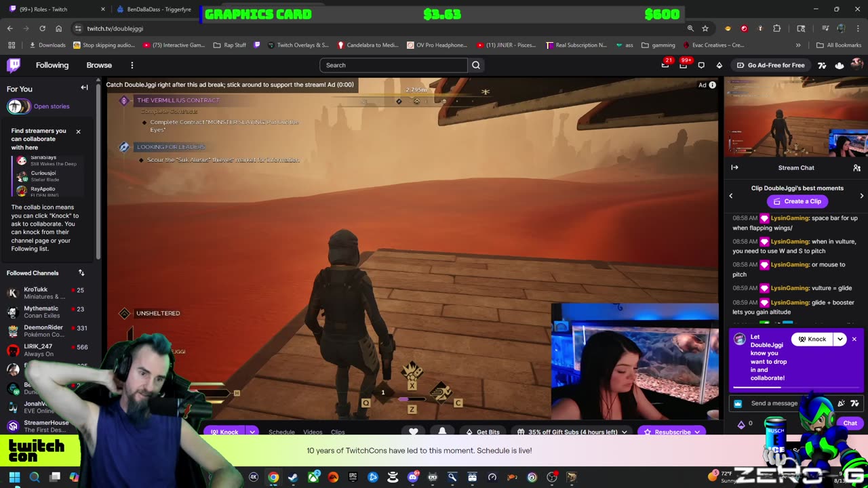Open stories link in sidebar
Viewport: 868px width, 488px height.
click(x=52, y=106)
